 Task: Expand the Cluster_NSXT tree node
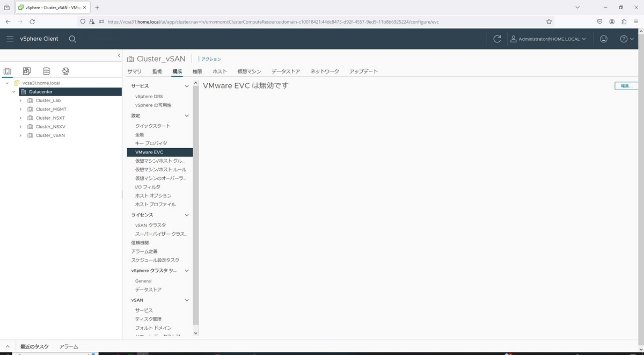point(20,118)
